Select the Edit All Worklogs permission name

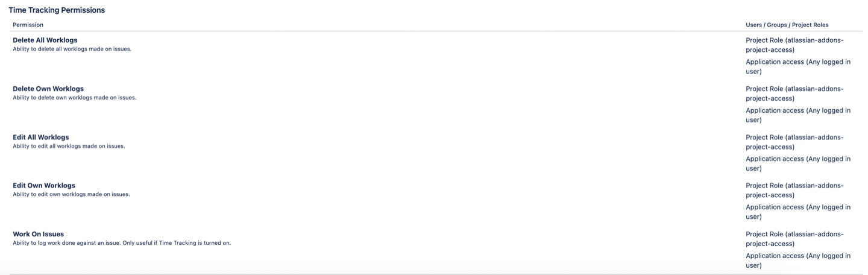tap(41, 137)
